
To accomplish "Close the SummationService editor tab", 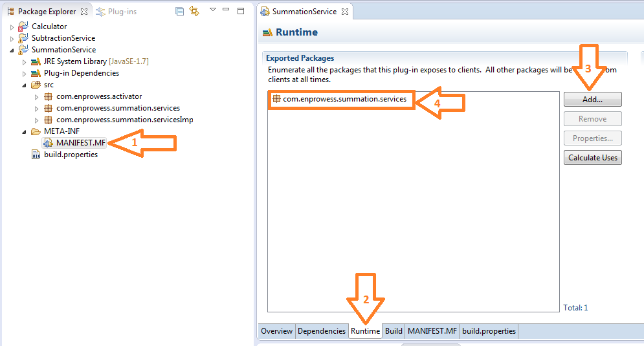I will [x=345, y=12].
